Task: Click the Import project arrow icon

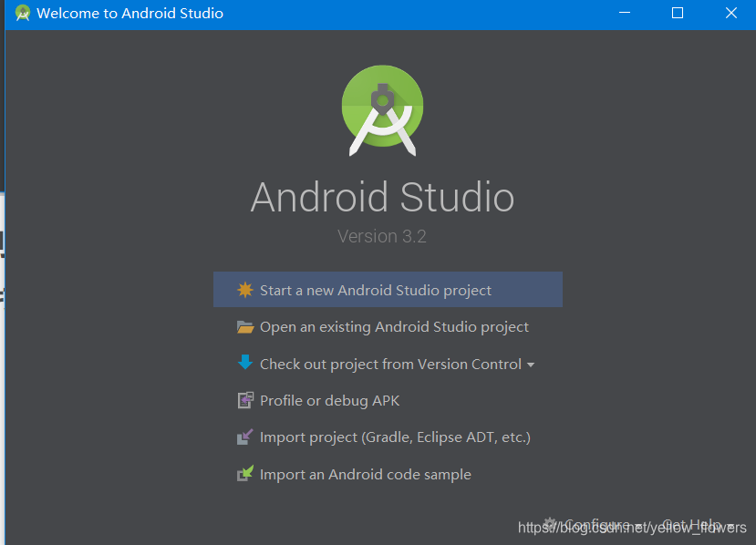Action: pos(245,437)
